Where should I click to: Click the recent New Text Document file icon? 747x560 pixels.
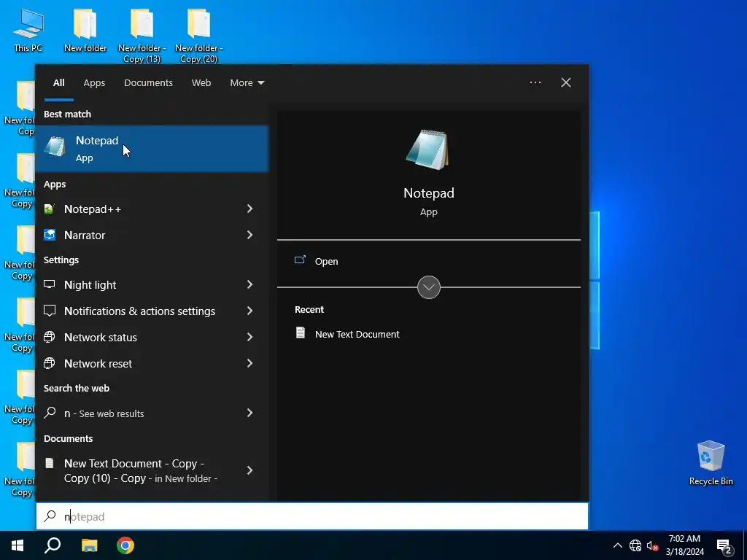[x=300, y=332]
